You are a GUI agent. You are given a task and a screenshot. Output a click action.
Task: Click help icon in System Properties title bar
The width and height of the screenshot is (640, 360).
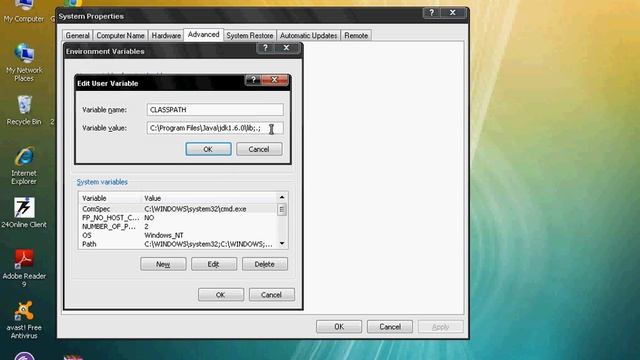point(431,13)
